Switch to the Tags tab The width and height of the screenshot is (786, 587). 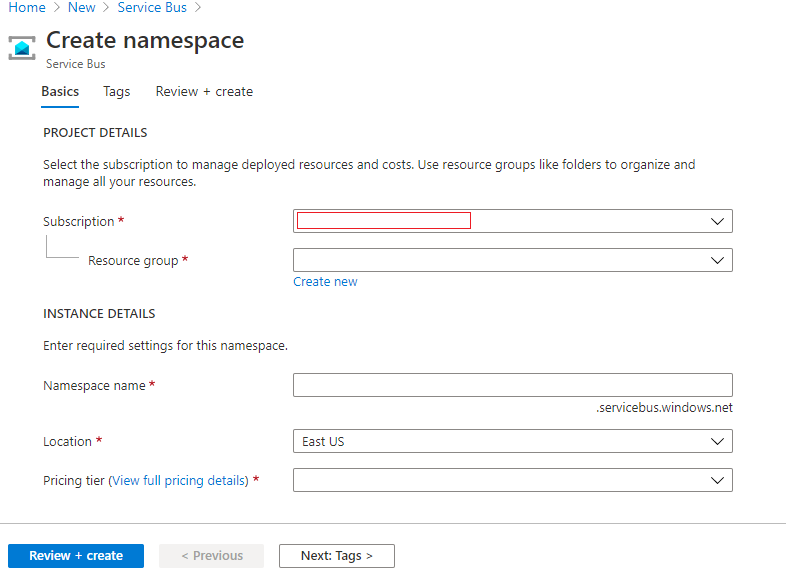[x=117, y=91]
